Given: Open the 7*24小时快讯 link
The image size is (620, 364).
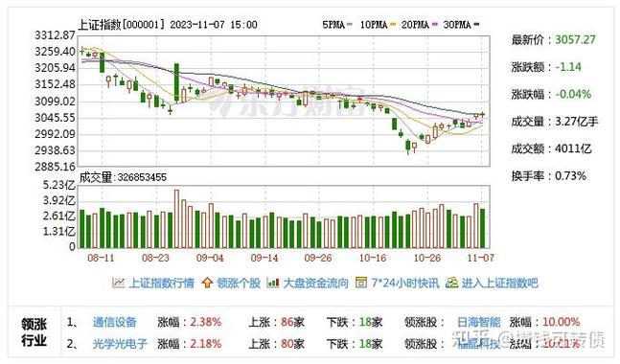Looking at the screenshot, I should coord(405,283).
